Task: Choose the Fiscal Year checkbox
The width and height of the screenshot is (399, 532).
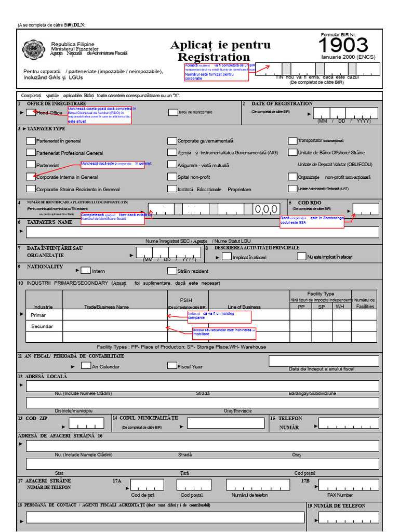Action: (x=172, y=365)
